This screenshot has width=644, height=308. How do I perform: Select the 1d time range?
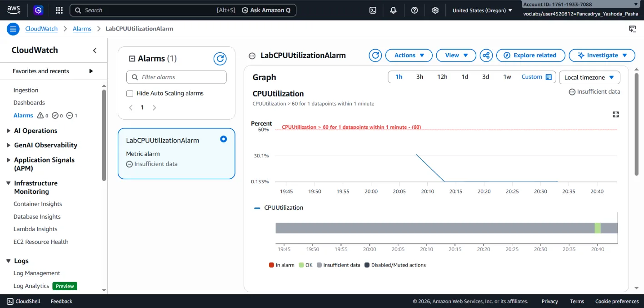click(x=465, y=77)
